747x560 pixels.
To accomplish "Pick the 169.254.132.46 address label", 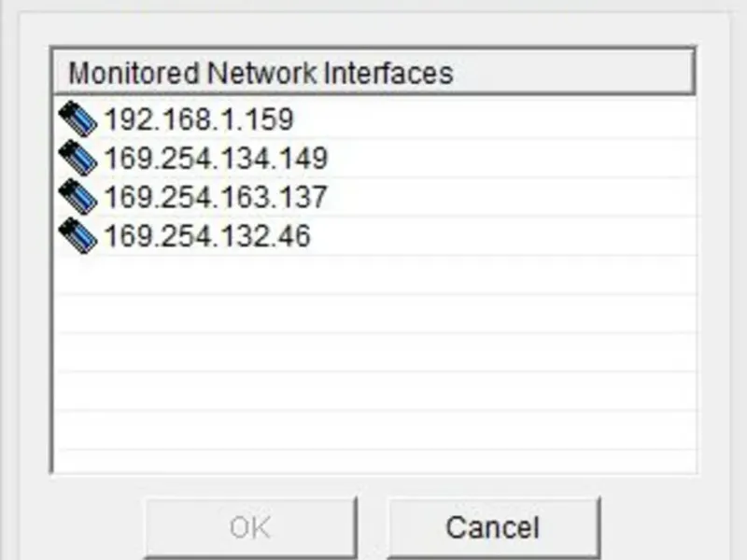I will (206, 236).
